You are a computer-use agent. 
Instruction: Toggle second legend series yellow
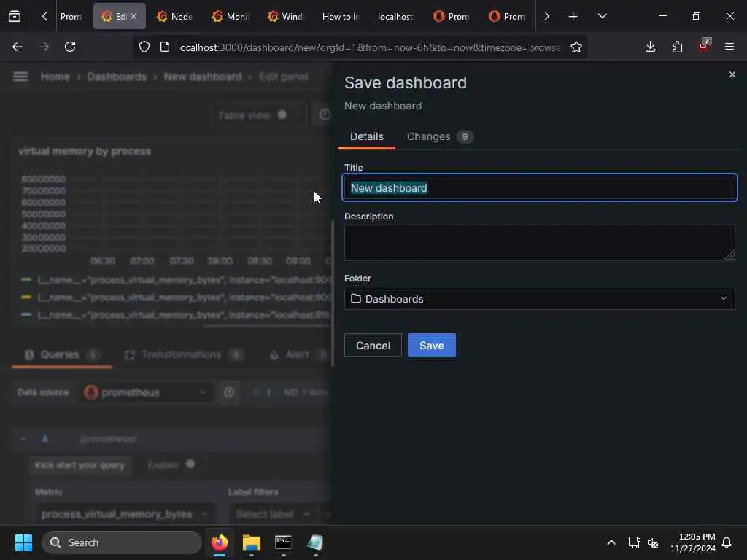tap(26, 297)
